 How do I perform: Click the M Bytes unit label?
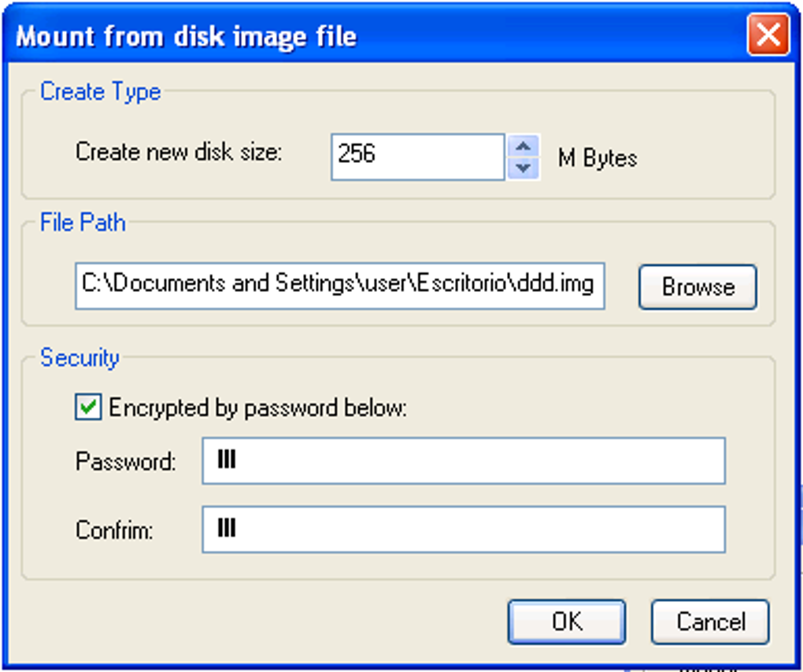597,158
